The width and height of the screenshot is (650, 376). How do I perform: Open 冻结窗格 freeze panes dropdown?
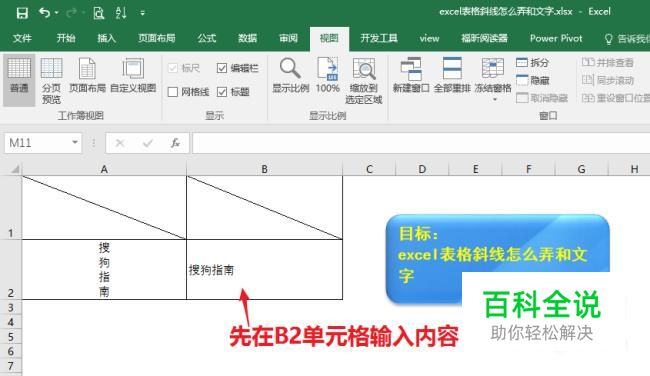pos(493,80)
